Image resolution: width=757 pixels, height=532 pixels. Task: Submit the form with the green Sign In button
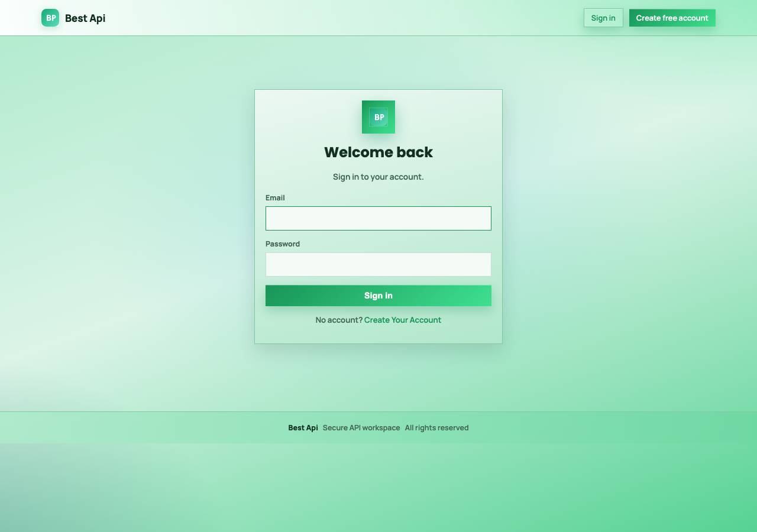click(x=378, y=296)
